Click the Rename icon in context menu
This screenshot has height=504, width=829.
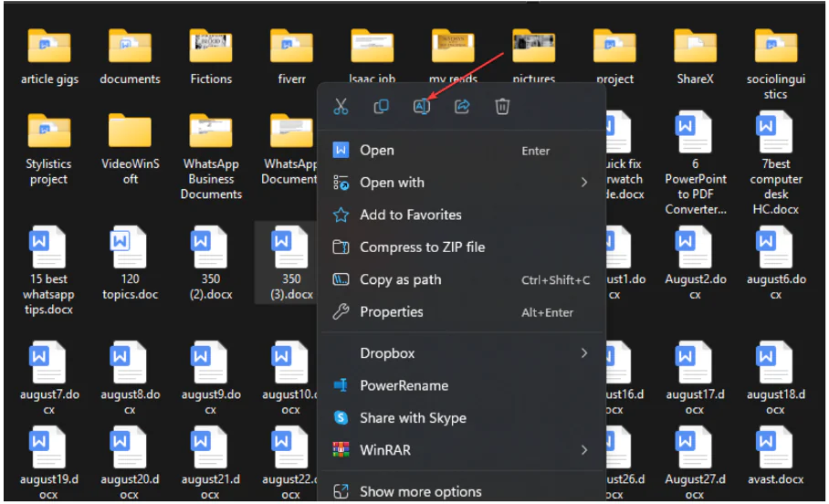421,107
